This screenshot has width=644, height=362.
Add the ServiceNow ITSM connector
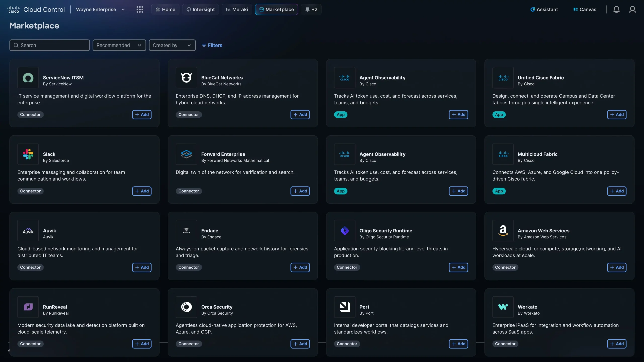point(142,115)
